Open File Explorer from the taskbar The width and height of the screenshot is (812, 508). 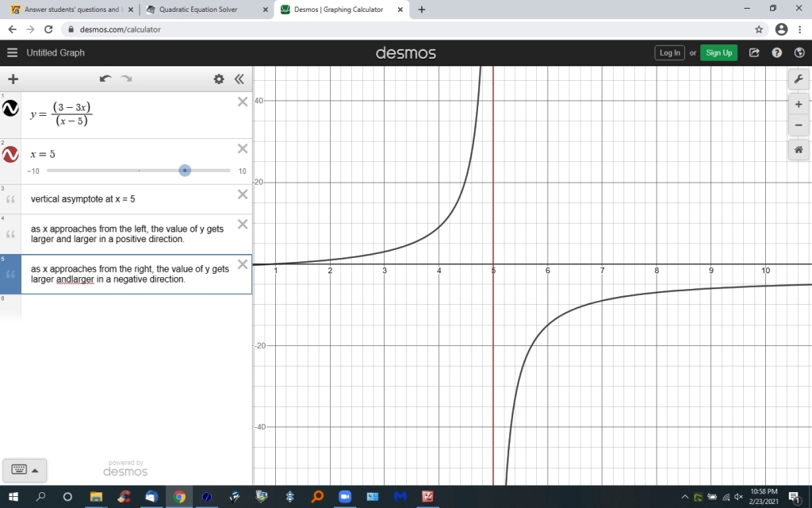pos(96,497)
